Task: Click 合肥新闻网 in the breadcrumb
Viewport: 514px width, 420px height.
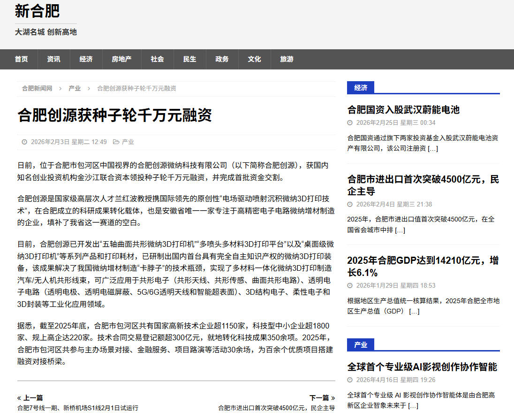Action: [x=37, y=88]
